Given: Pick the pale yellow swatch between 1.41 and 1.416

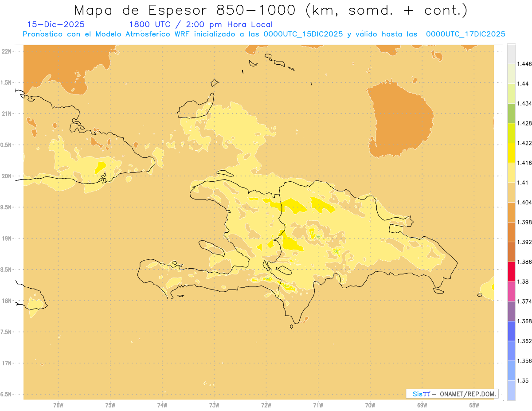Looking at the screenshot, I should (x=511, y=172).
